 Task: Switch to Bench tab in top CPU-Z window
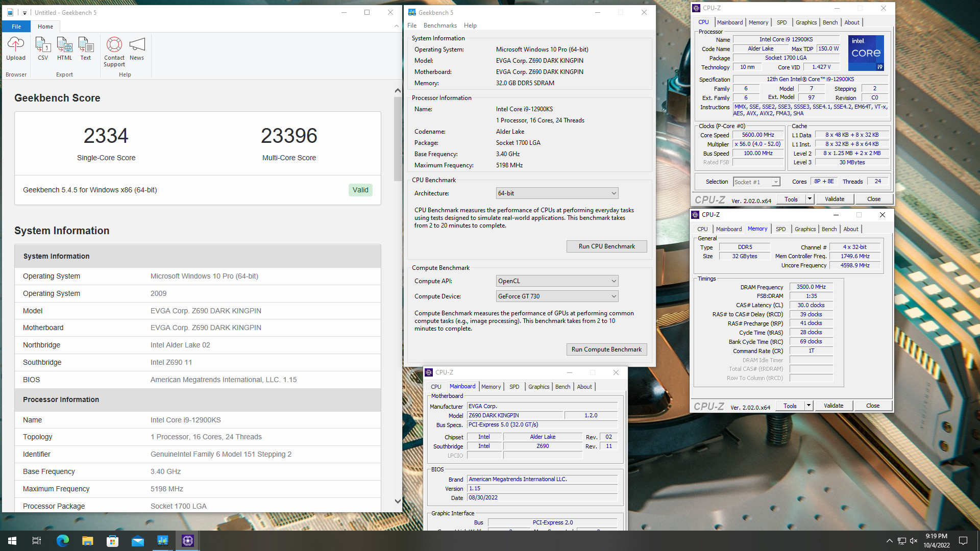(830, 22)
